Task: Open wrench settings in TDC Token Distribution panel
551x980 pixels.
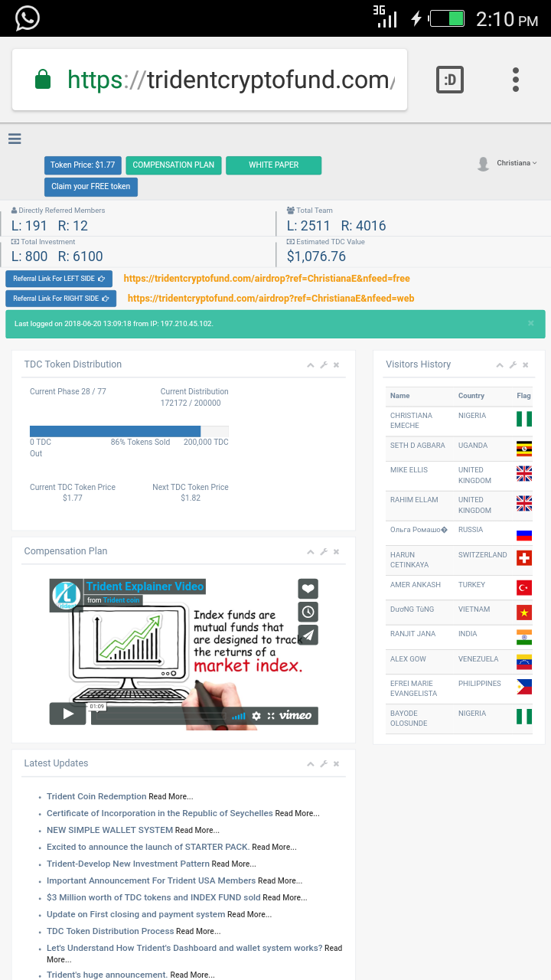Action: click(x=324, y=365)
